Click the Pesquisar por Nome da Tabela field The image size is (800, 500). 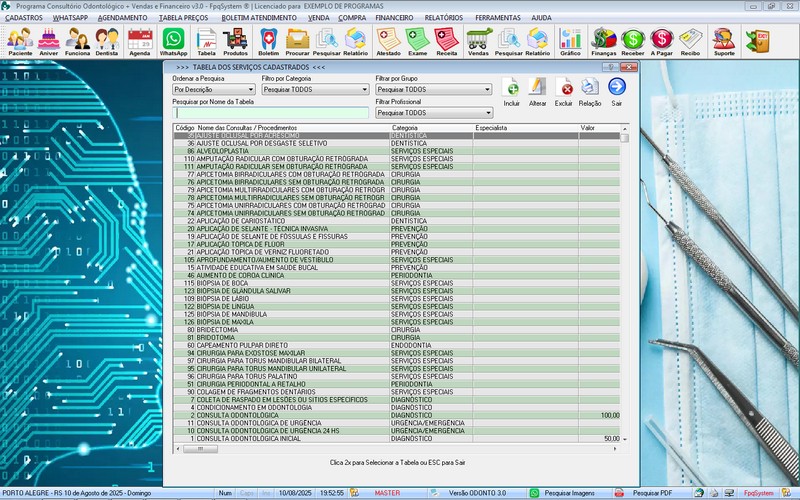click(x=270, y=113)
